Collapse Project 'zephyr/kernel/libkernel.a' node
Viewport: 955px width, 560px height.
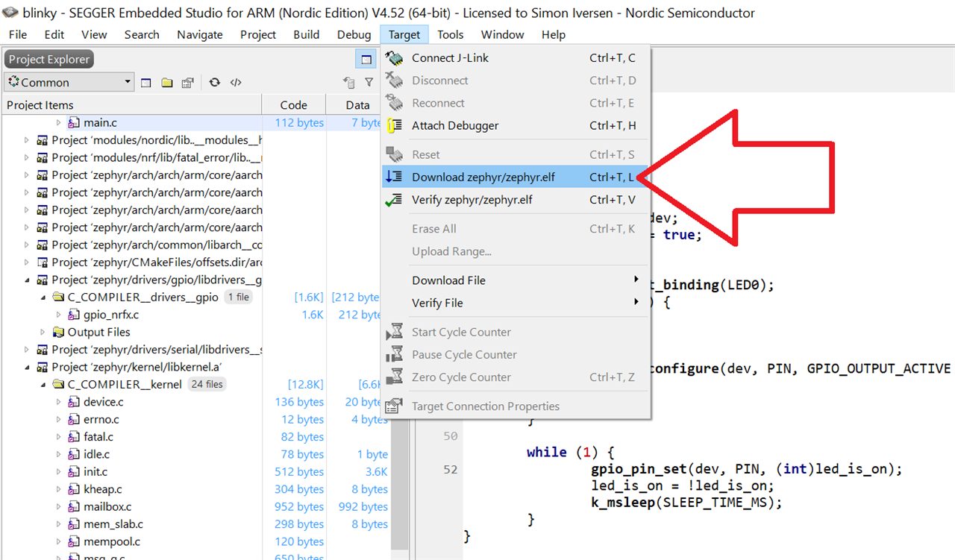pyautogui.click(x=27, y=367)
